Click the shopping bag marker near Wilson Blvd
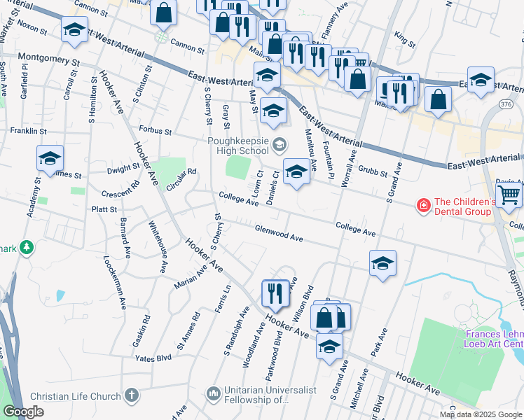 324,318
